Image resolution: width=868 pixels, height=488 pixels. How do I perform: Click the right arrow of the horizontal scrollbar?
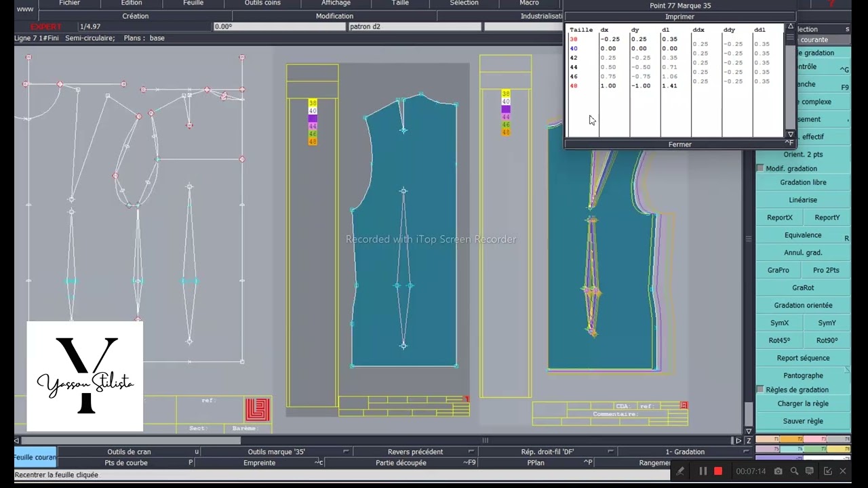(738, 441)
